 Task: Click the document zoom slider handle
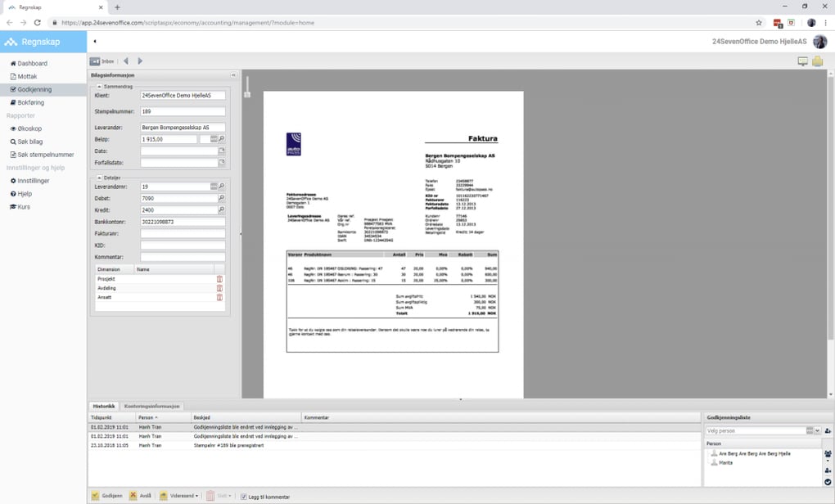click(x=247, y=93)
